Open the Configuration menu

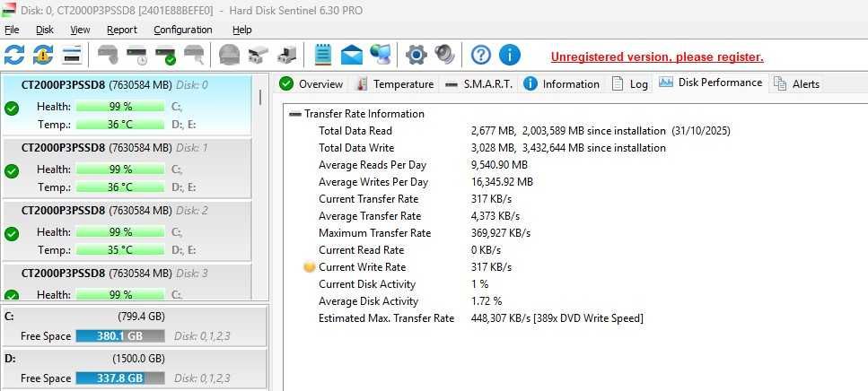coord(183,30)
